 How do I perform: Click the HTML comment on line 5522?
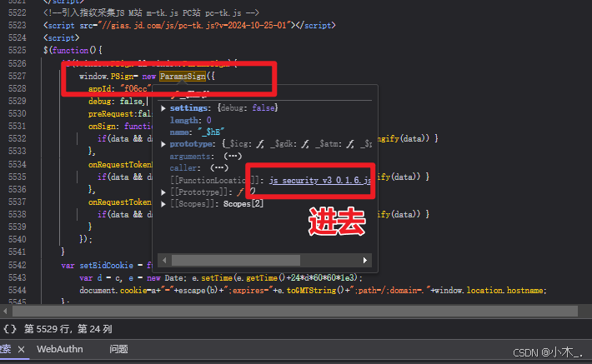click(x=152, y=12)
